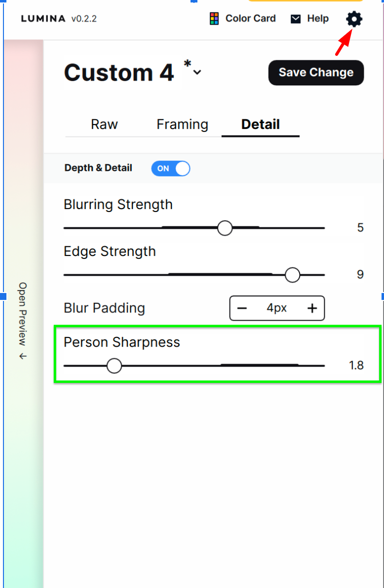Switch to the Raw tab
Viewport: 384px width, 588px height.
pos(104,125)
